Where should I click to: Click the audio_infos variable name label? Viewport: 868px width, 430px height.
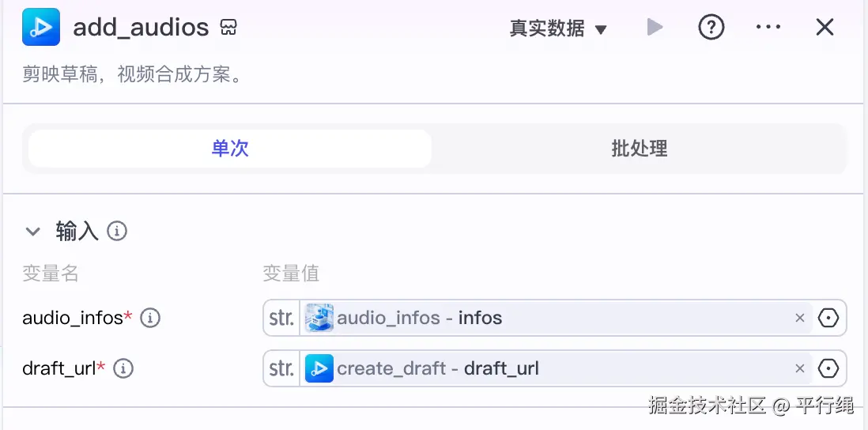[x=73, y=318]
